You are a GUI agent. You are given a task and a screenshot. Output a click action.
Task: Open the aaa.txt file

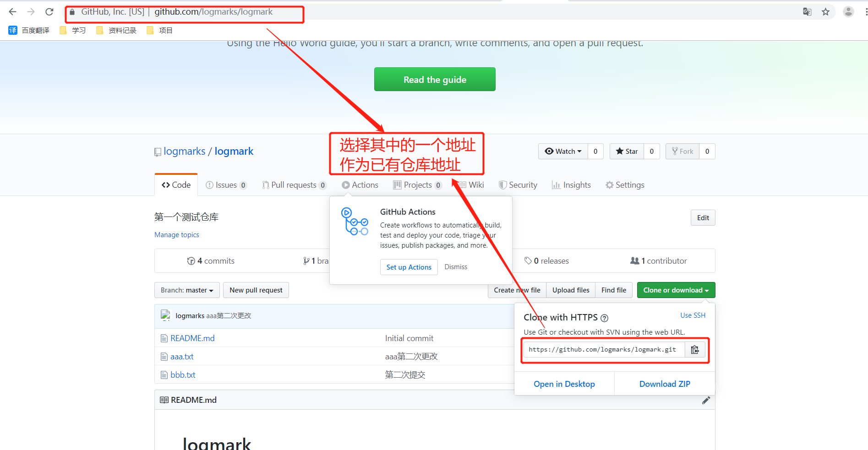click(182, 357)
